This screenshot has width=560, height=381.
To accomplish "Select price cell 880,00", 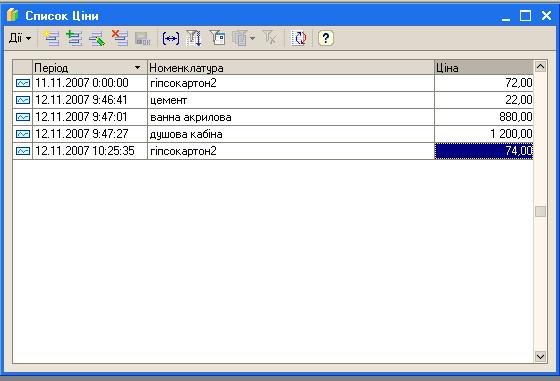I will (x=484, y=117).
